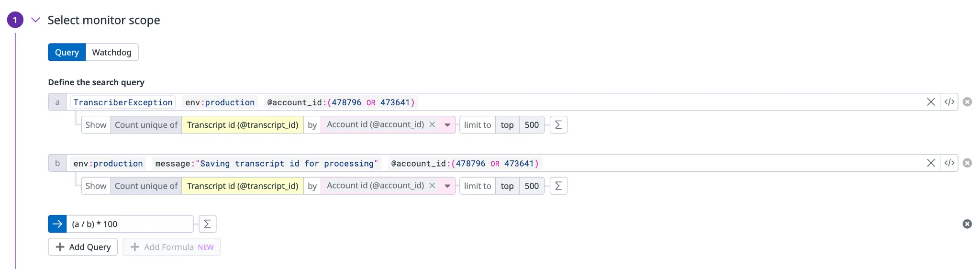
Task: Remove query a using the circled X
Action: [967, 102]
